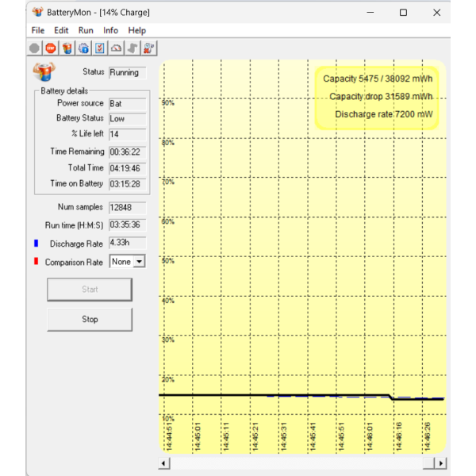Open the Help menu
This screenshot has width=476, height=476.
[x=137, y=30]
